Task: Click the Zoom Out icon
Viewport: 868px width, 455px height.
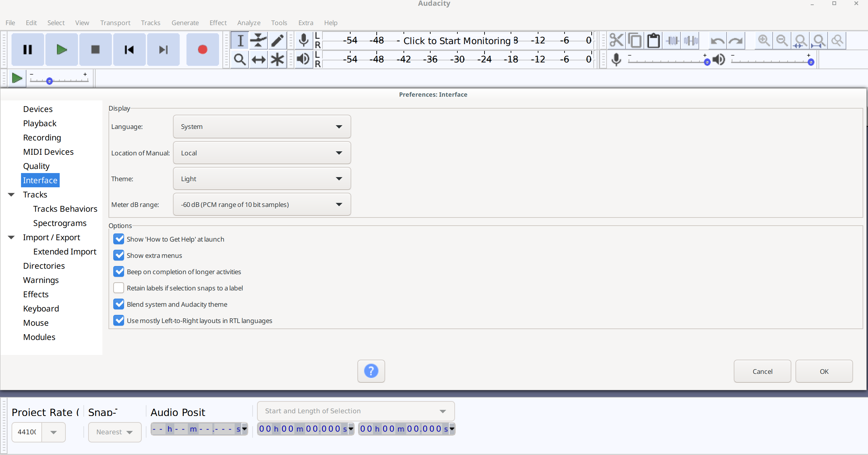Action: click(782, 40)
